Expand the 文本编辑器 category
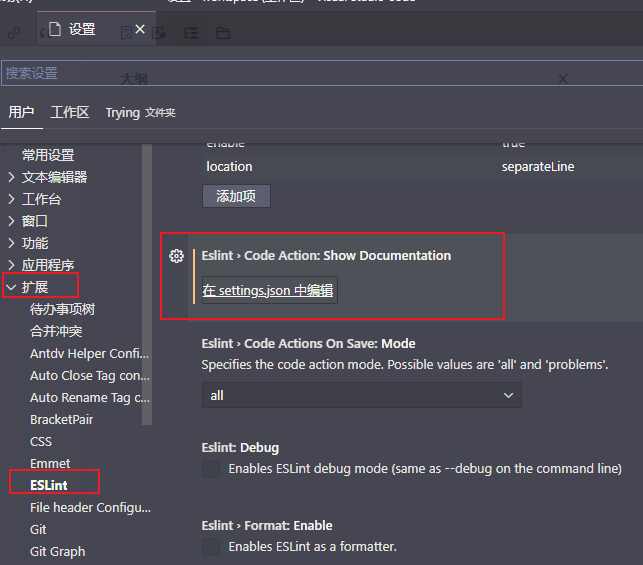Screen dimensions: 643x565 pos(11,177)
